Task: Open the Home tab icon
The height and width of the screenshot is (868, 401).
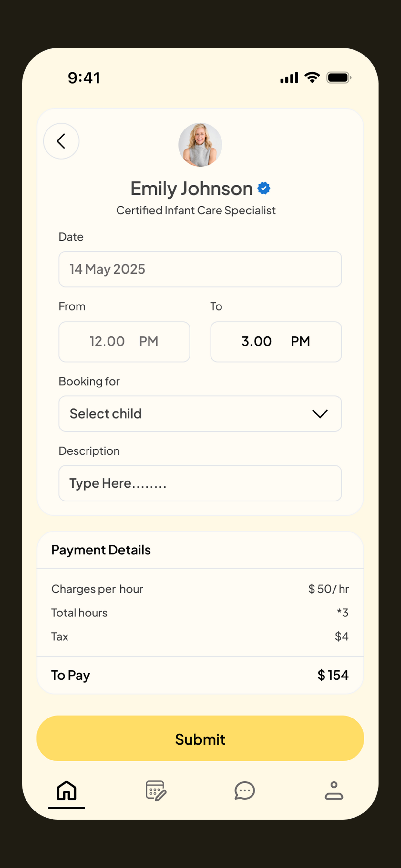Action: point(67,790)
